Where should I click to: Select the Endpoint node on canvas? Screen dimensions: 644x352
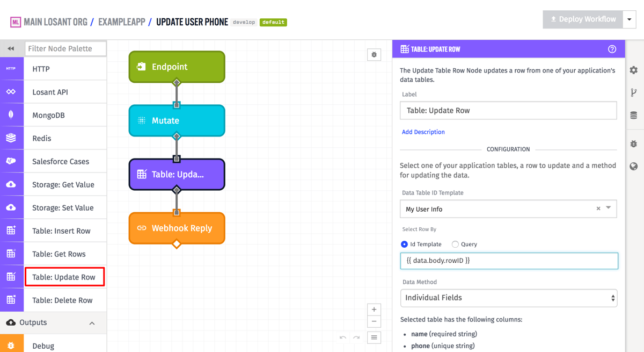point(177,67)
